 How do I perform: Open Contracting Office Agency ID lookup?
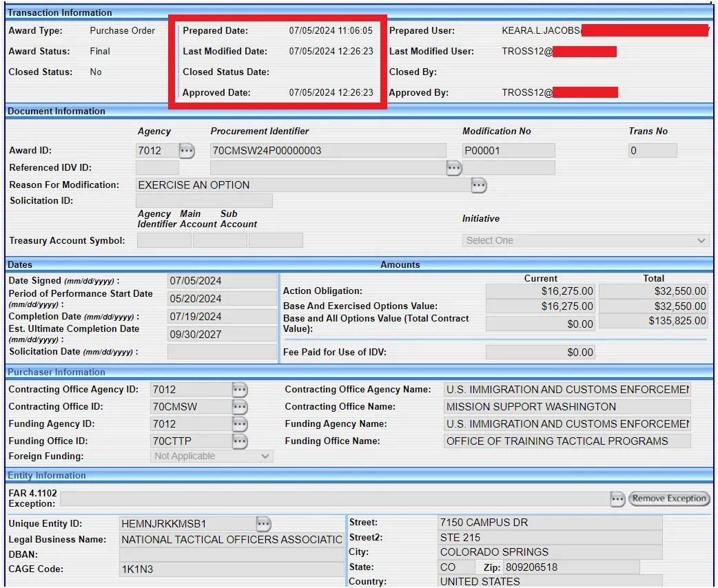click(239, 390)
